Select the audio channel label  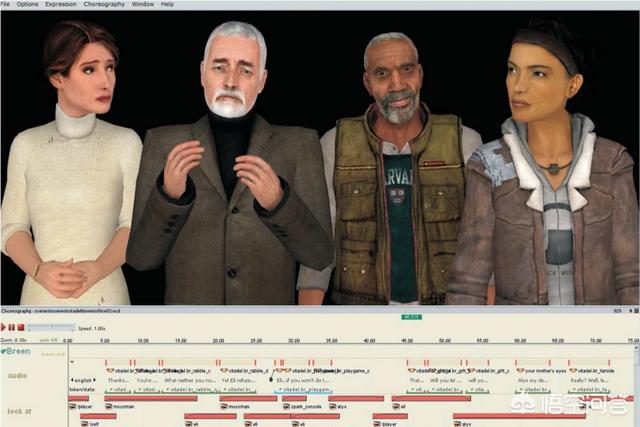click(x=17, y=376)
